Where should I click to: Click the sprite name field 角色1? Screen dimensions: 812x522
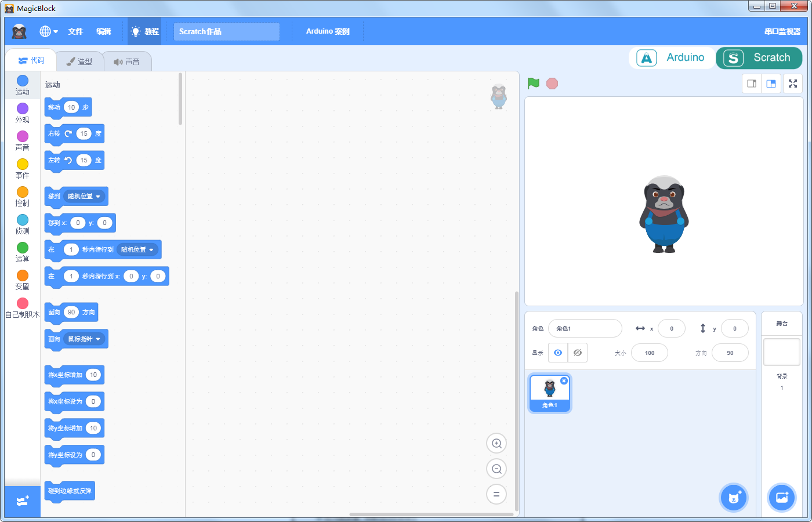click(585, 328)
